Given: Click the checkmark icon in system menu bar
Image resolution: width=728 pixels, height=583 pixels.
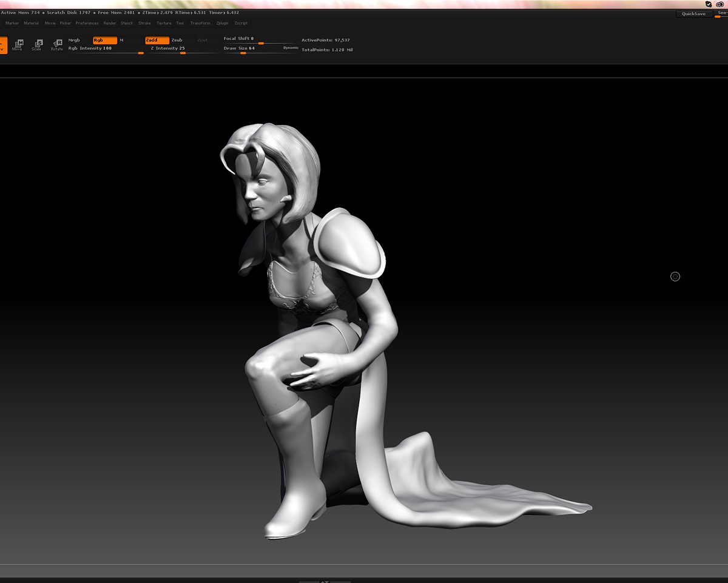Looking at the screenshot, I should pos(709,4).
